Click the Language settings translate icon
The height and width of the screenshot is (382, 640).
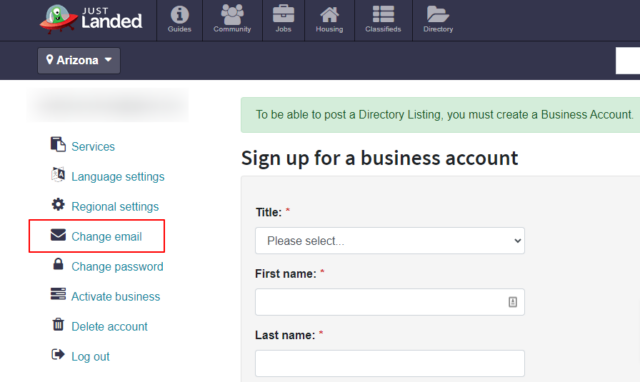click(x=58, y=175)
